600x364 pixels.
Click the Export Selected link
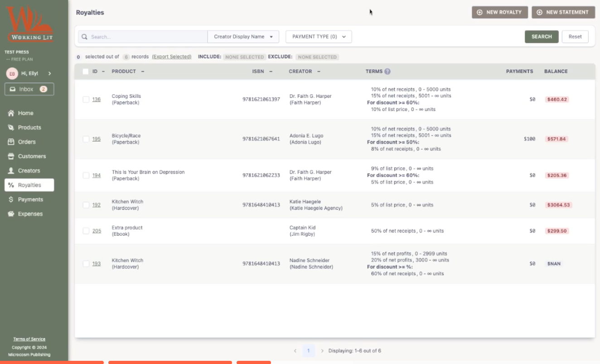pyautogui.click(x=172, y=57)
